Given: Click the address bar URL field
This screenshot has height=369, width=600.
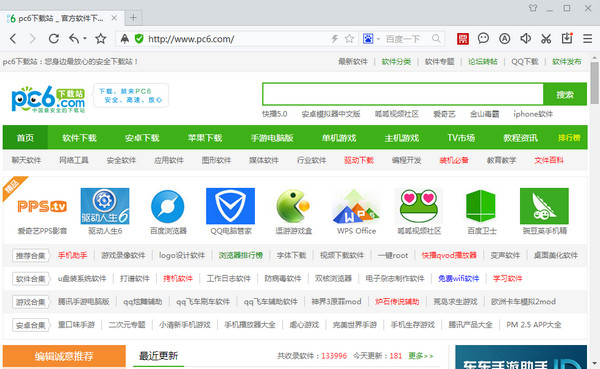Looking at the screenshot, I should pos(237,39).
